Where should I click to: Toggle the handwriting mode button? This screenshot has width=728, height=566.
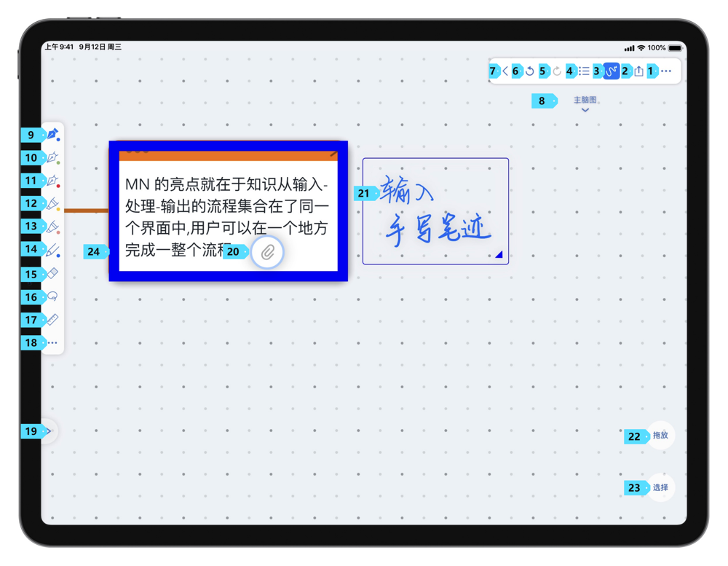click(x=611, y=71)
